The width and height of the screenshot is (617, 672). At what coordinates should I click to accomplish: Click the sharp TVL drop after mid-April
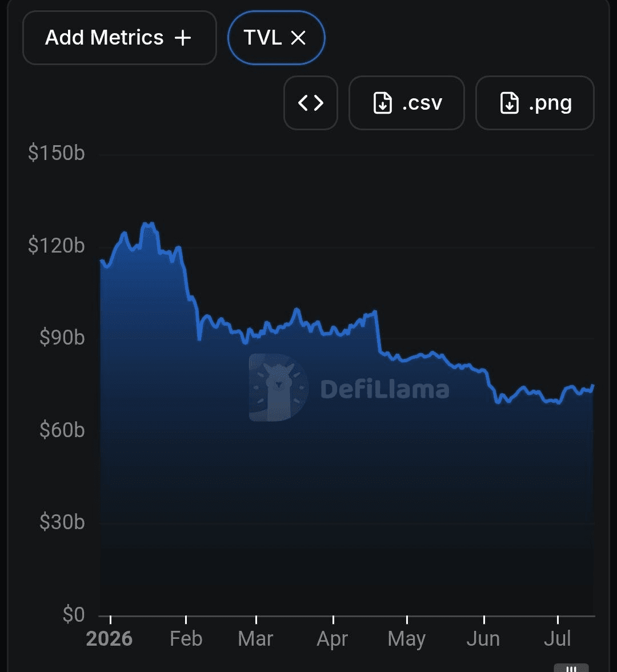pyautogui.click(x=378, y=332)
